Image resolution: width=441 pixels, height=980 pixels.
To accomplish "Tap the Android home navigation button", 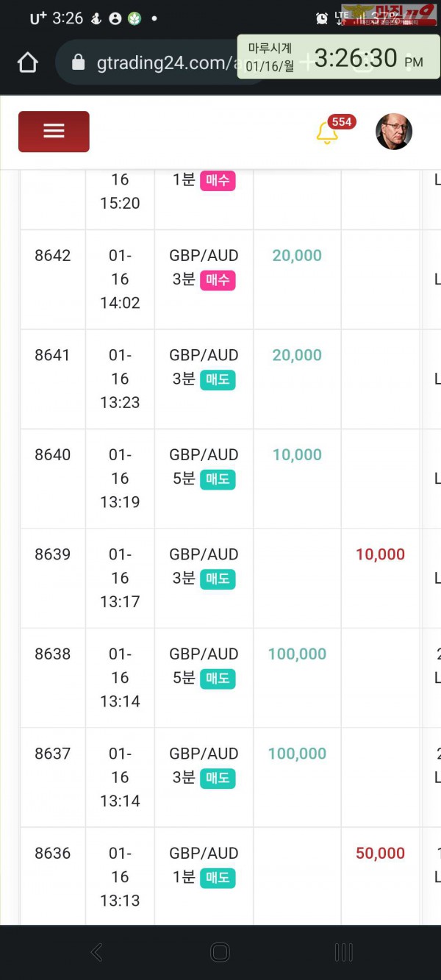I will (220, 952).
